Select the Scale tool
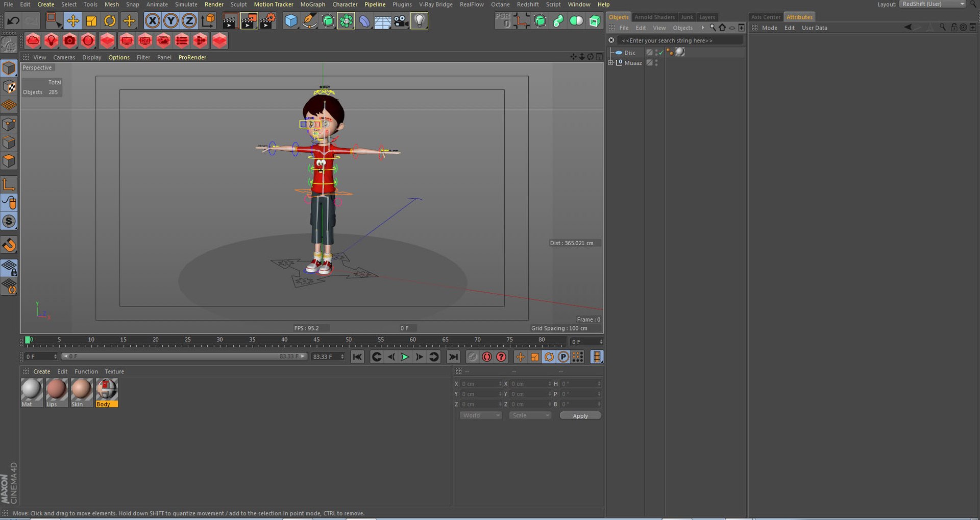This screenshot has height=520, width=980. (91, 21)
